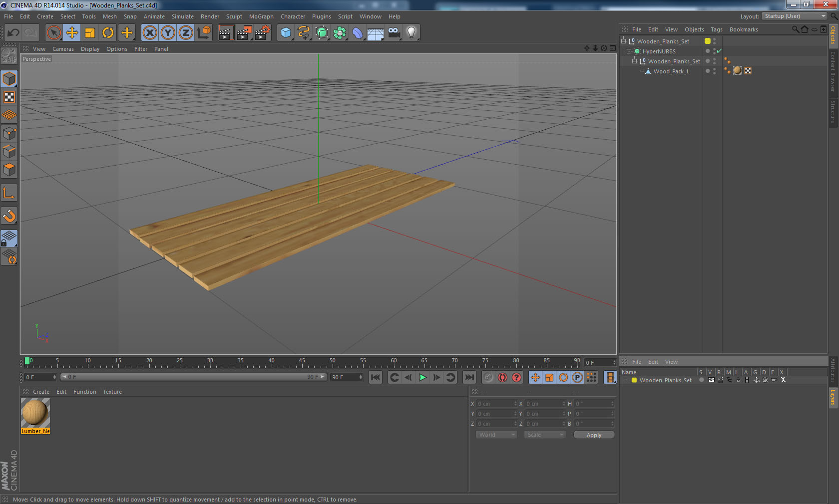The width and height of the screenshot is (839, 504).
Task: Toggle X axis lock
Action: coord(150,33)
